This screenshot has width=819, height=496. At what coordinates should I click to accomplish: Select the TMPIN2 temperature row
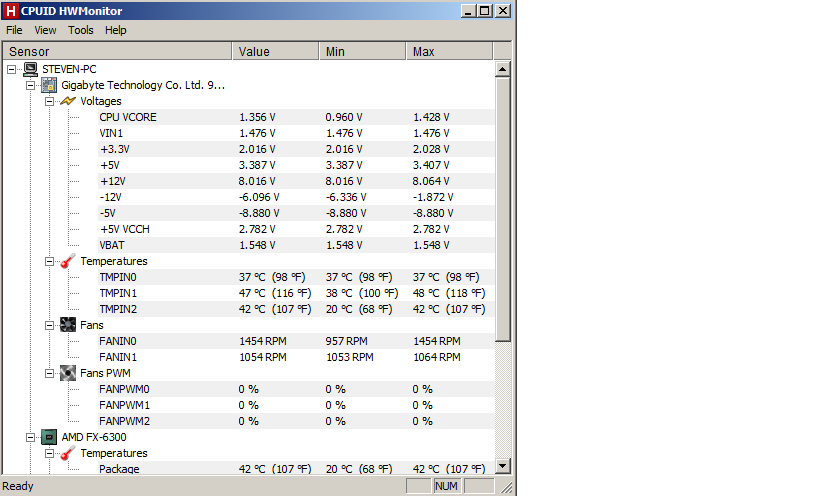tap(296, 309)
